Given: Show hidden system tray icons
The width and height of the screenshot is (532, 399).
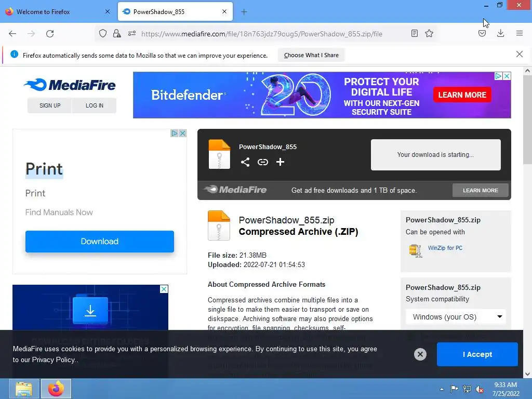Looking at the screenshot, I should point(442,389).
